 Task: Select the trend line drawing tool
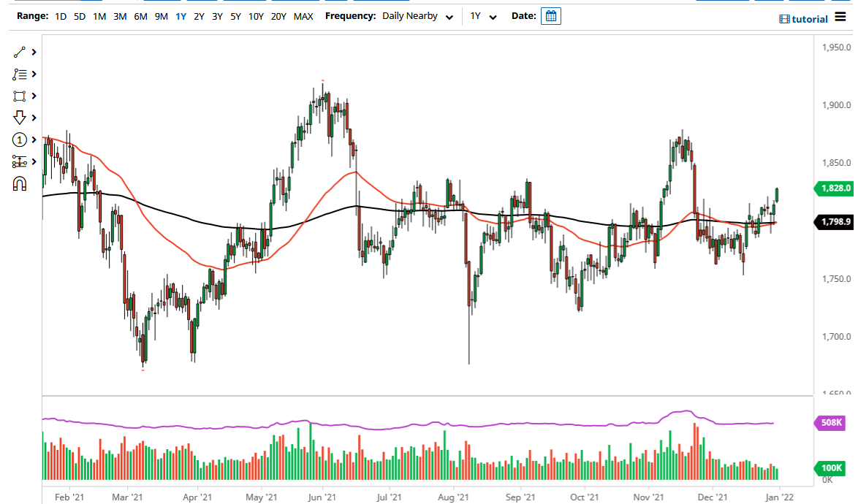pos(20,52)
